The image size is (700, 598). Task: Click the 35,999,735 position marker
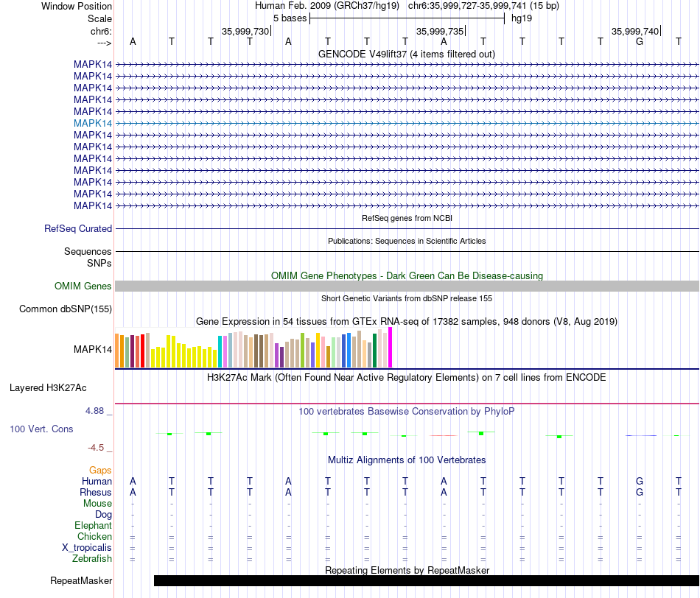[441, 31]
